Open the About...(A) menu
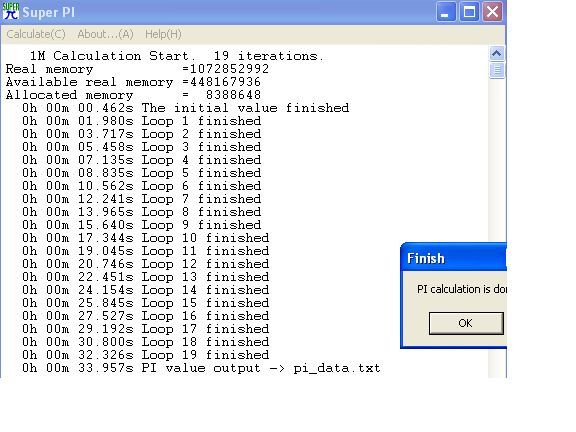Screen dimensions: 576x432 point(105,34)
